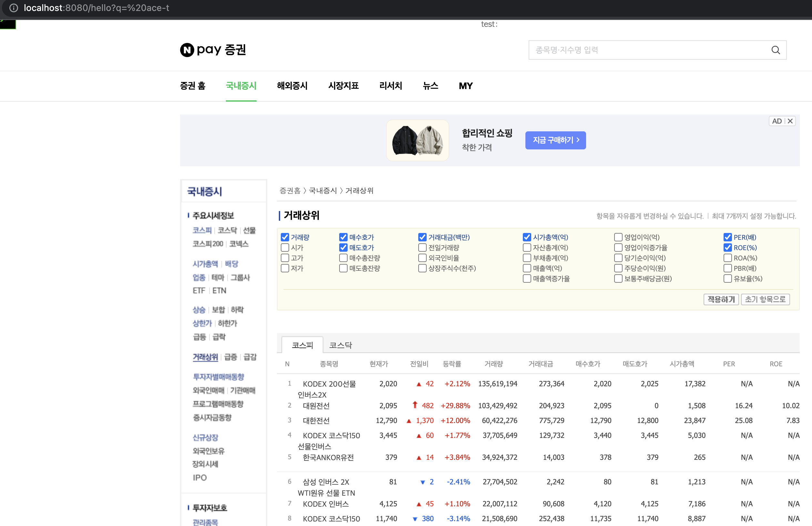812x526 pixels.
Task: Click the AD info label icon
Action: click(x=776, y=121)
